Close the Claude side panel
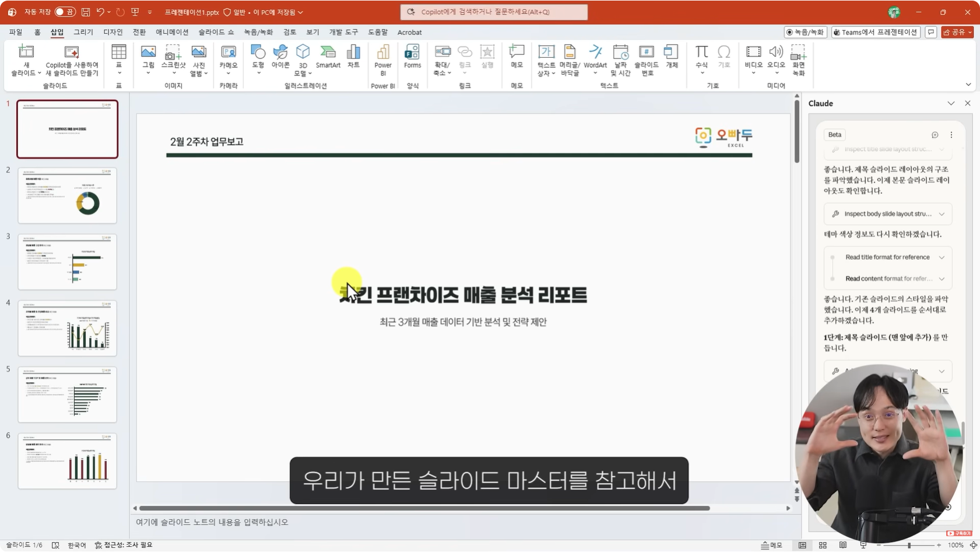This screenshot has height=552, width=980. coord(968,103)
